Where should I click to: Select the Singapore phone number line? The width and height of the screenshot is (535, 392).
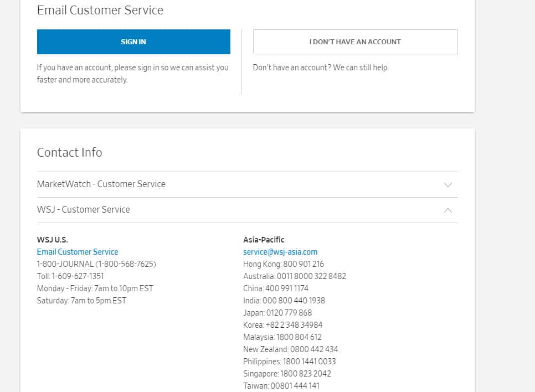[287, 374]
